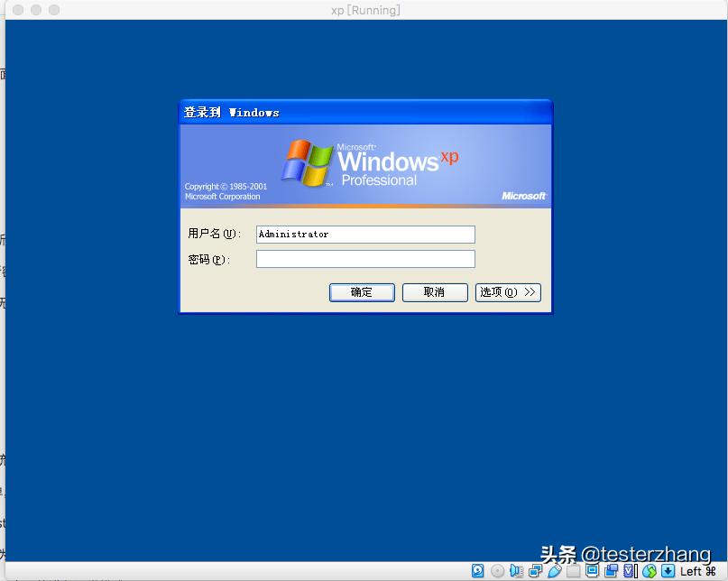
Task: Click the 密码 password input field
Action: pos(364,259)
